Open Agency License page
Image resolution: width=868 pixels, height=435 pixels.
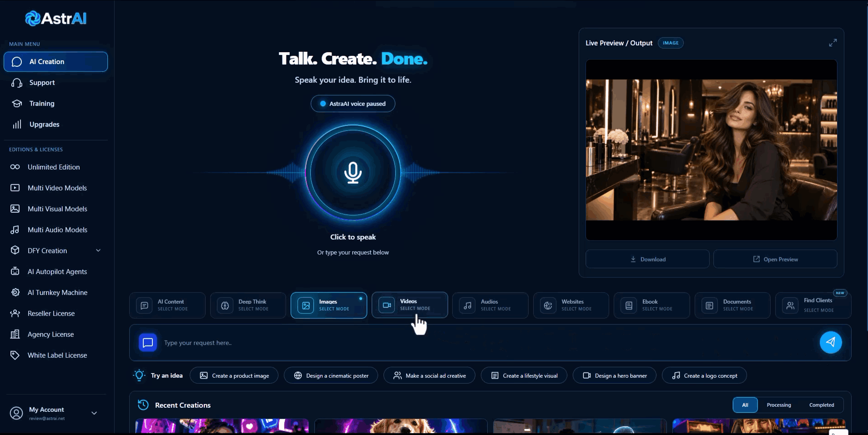(x=56, y=335)
